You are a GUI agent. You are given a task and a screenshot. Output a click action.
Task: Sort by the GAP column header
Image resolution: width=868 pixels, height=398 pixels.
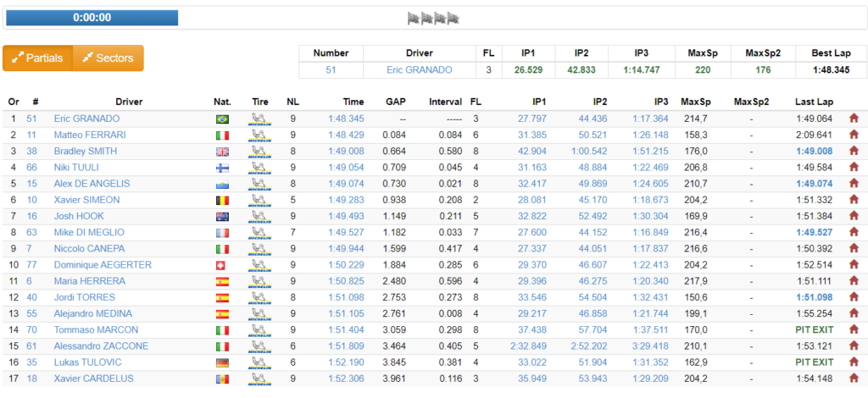point(396,102)
